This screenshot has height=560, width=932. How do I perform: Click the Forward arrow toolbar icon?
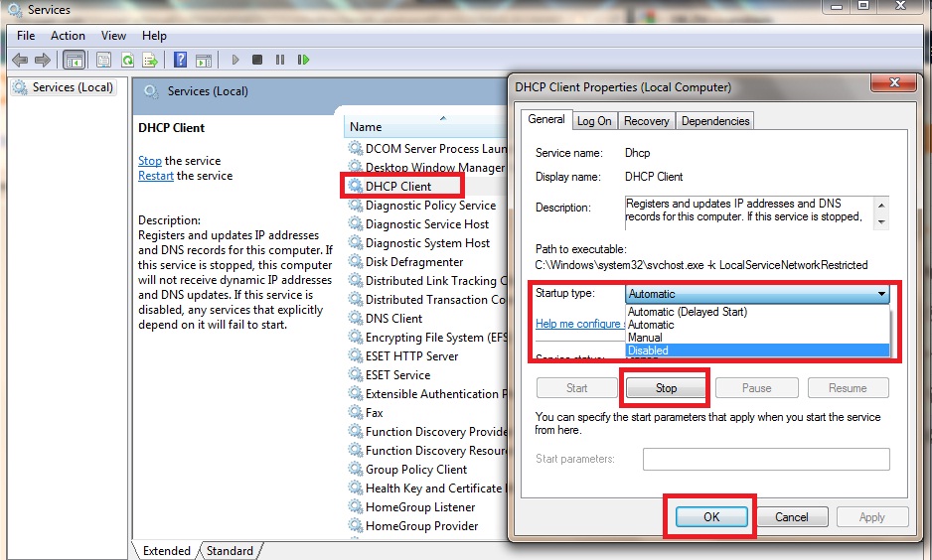tap(43, 60)
